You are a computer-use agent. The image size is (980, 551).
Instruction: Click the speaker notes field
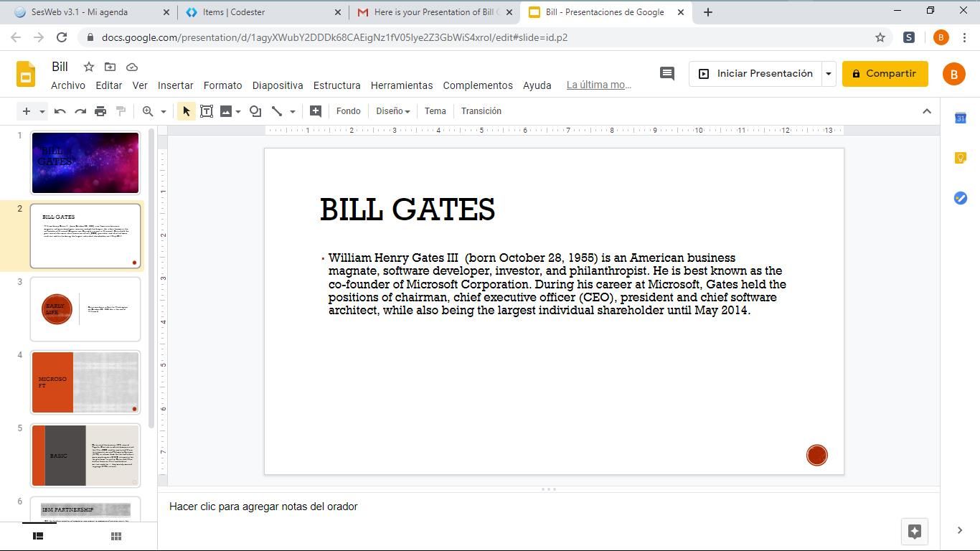click(x=549, y=507)
